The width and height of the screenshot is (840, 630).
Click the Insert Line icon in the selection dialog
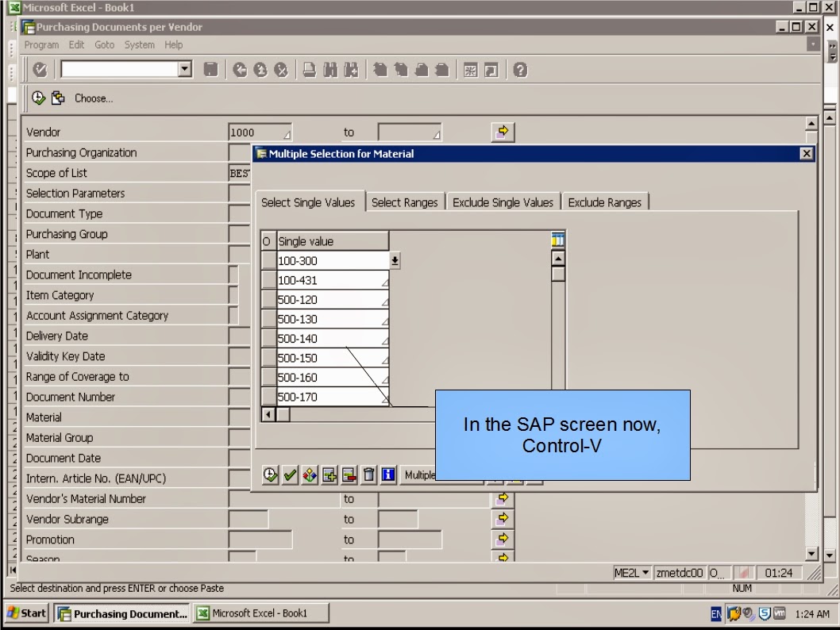(x=330, y=474)
